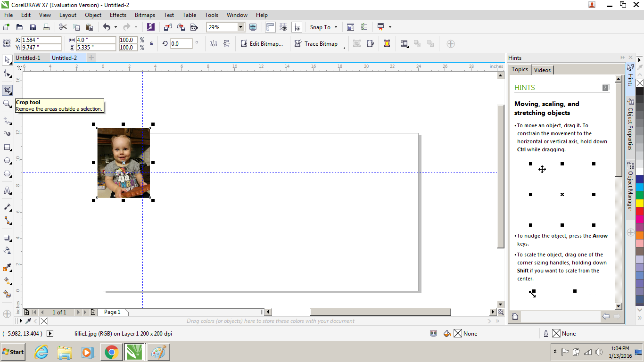Screen dimensions: 644x362
Task: Select the lillie1.jpg image on canvas
Action: [124, 163]
